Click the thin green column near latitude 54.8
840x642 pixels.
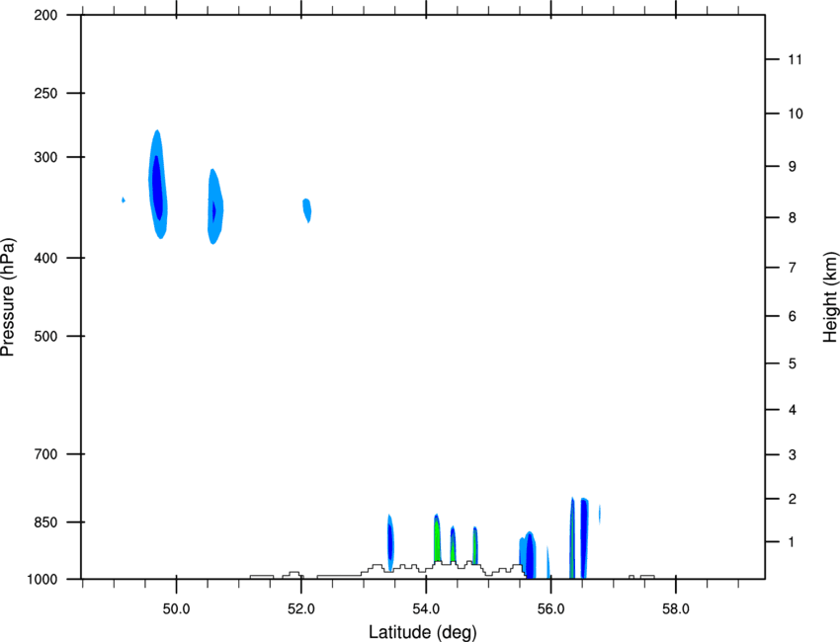tap(474, 545)
